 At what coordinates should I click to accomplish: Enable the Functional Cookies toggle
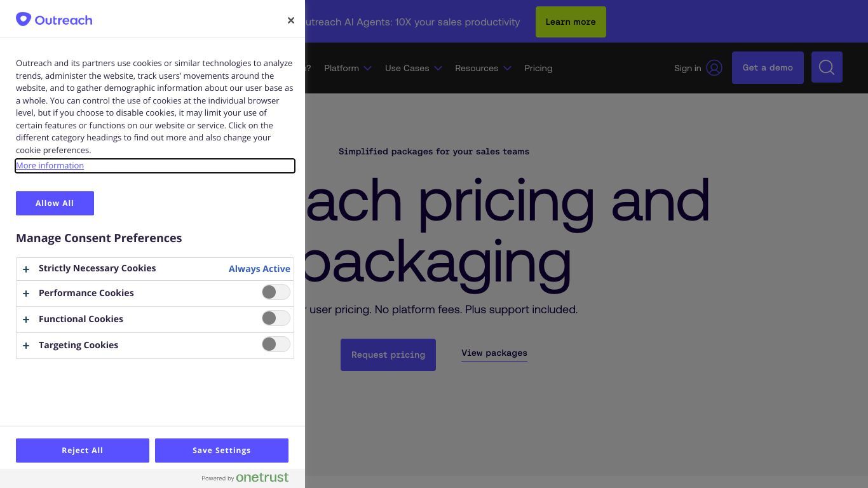tap(276, 318)
